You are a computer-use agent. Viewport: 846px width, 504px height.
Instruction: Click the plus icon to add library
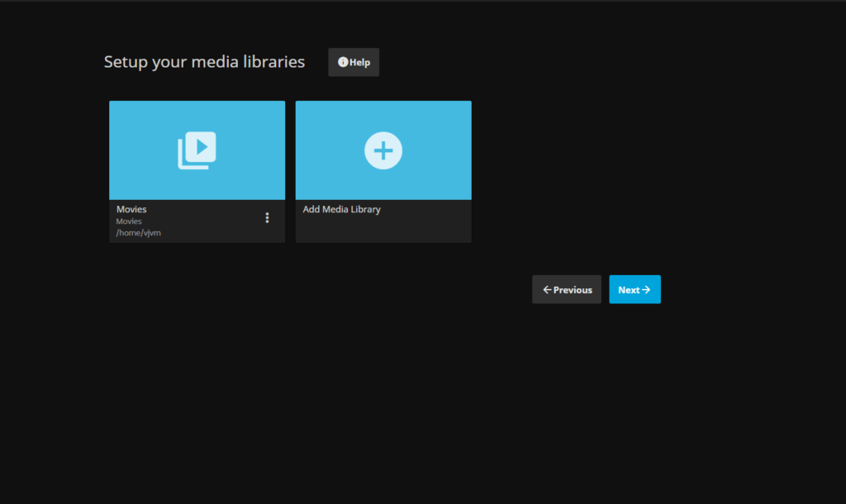(383, 150)
